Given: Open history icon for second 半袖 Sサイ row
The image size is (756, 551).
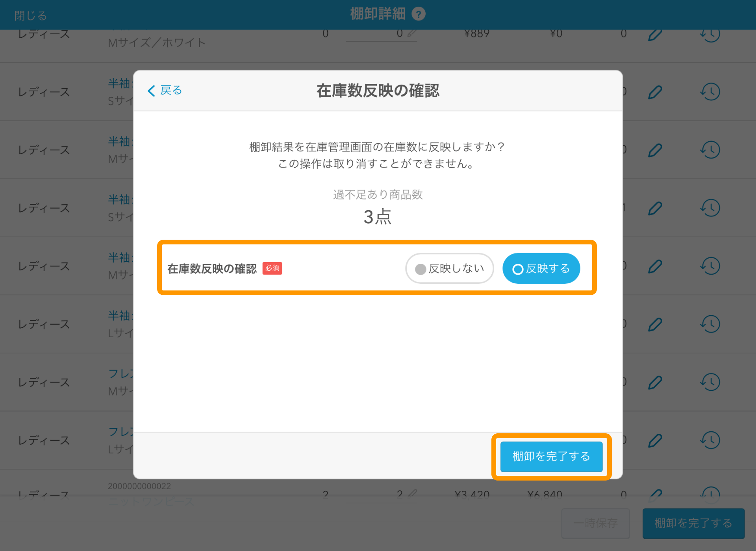Looking at the screenshot, I should pos(710,208).
